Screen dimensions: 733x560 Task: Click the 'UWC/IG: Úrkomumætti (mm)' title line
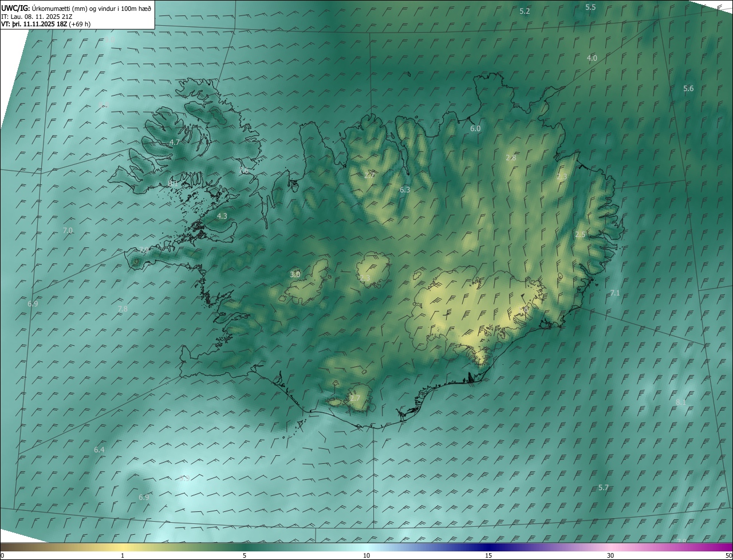[76, 8]
